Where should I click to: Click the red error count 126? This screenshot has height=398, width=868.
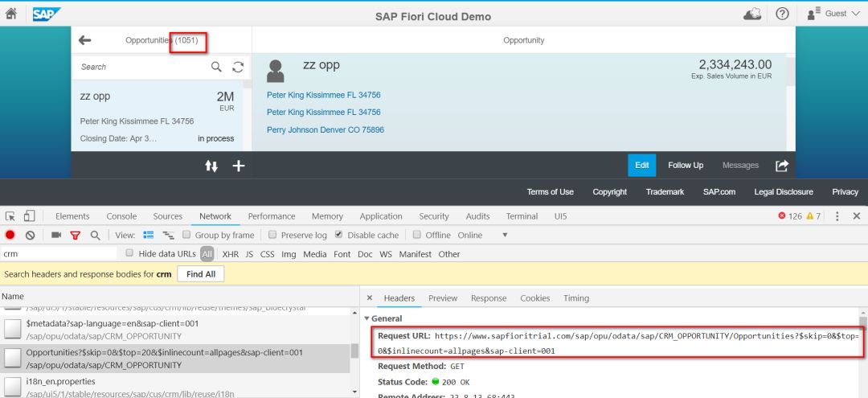(790, 216)
